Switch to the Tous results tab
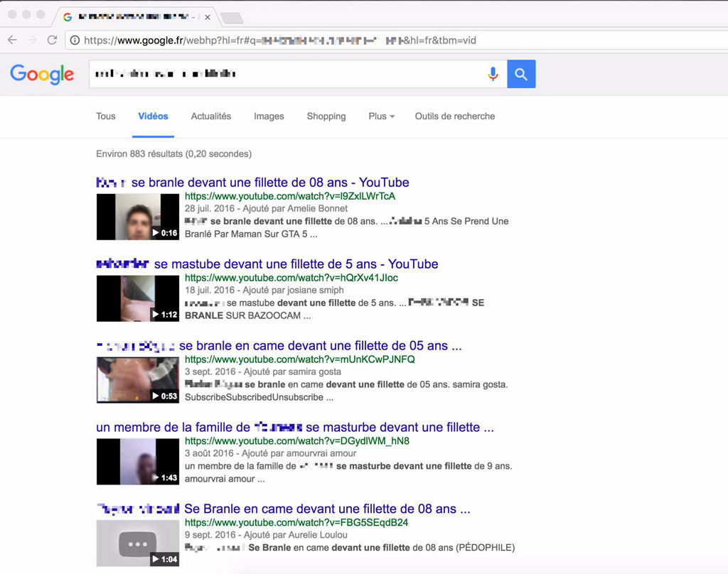 pyautogui.click(x=106, y=117)
